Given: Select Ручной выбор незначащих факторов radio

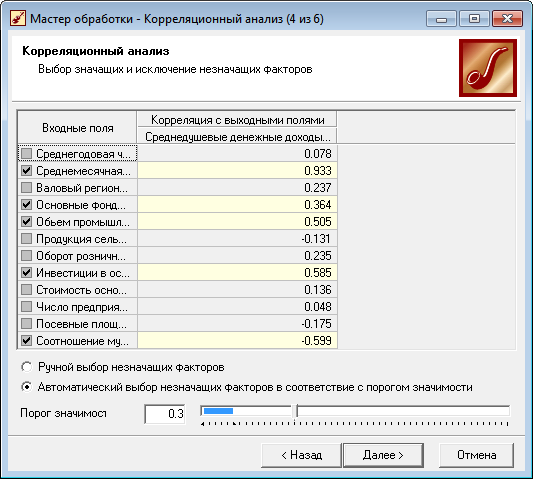Looking at the screenshot, I should (27, 367).
